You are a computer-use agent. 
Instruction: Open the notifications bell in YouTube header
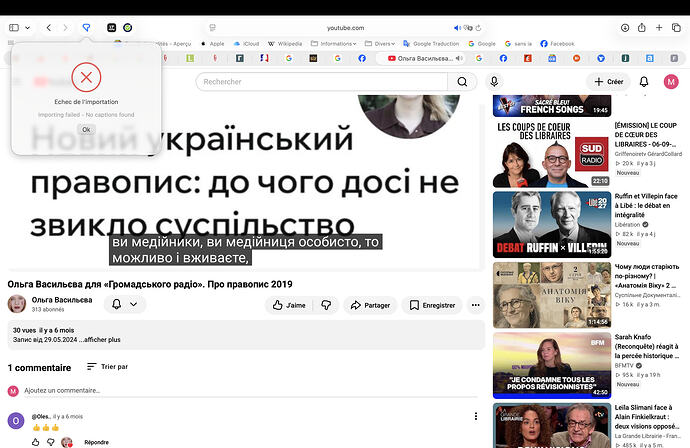644,81
